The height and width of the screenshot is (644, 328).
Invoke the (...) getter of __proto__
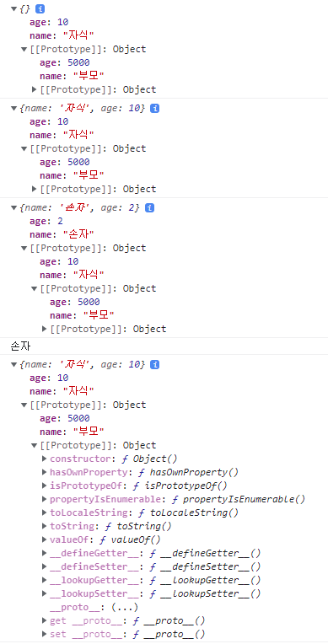[125, 607]
